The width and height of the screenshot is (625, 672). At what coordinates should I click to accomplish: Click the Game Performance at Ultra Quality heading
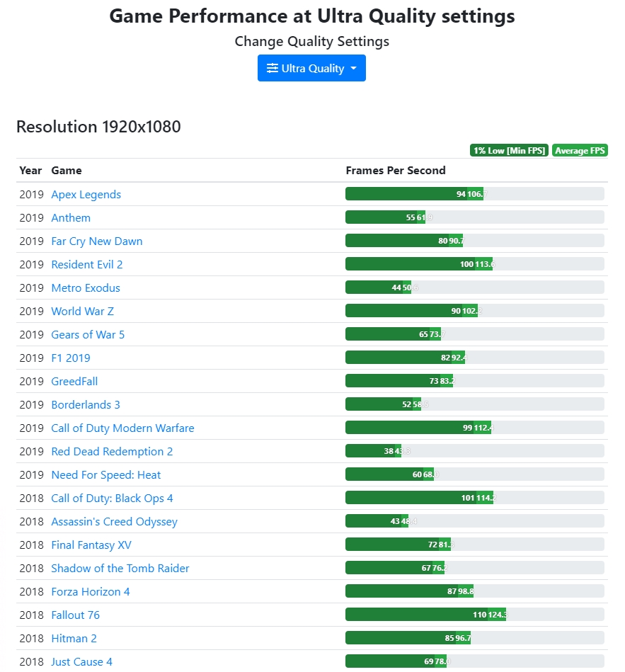tap(312, 16)
